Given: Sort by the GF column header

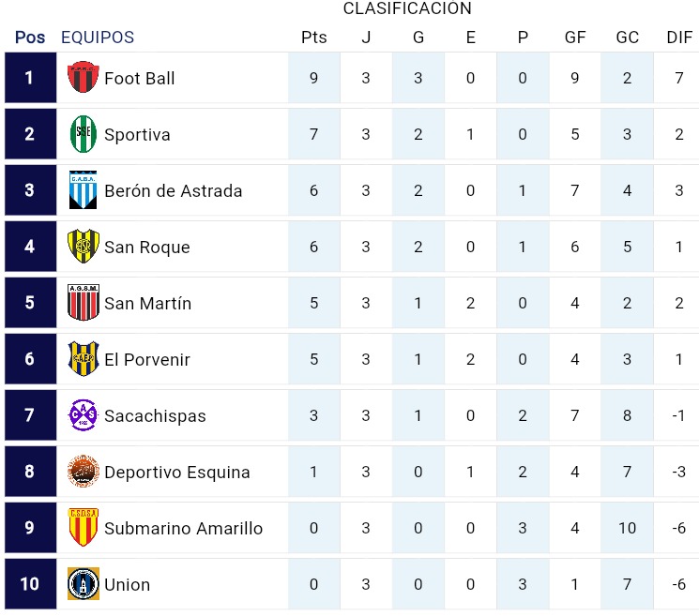Looking at the screenshot, I should pyautogui.click(x=575, y=38).
